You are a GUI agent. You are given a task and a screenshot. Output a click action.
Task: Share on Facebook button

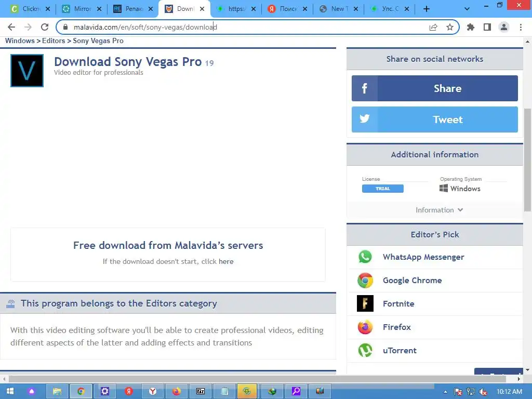435,88
